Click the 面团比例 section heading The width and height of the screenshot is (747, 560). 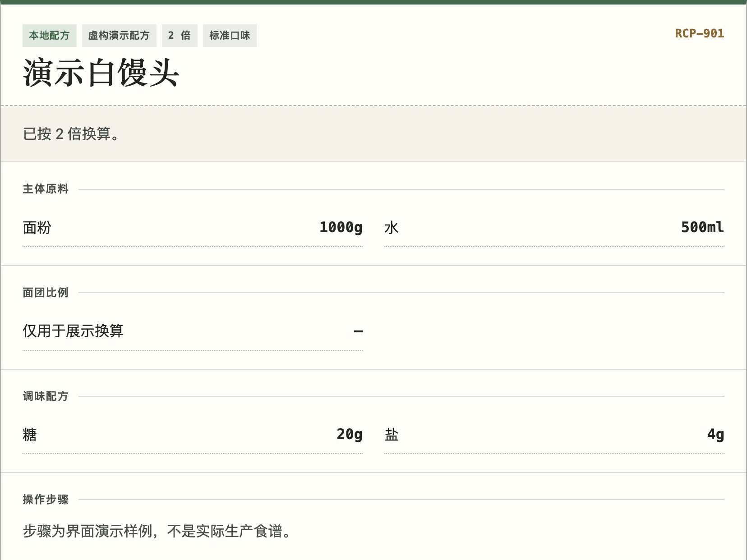click(x=46, y=293)
